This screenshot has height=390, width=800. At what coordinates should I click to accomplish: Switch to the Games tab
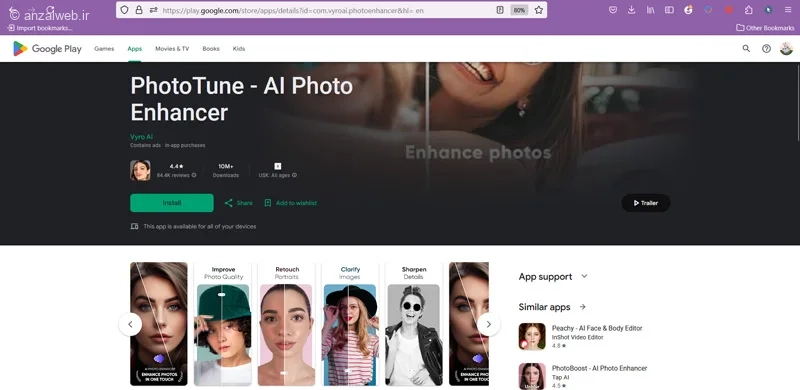[104, 48]
